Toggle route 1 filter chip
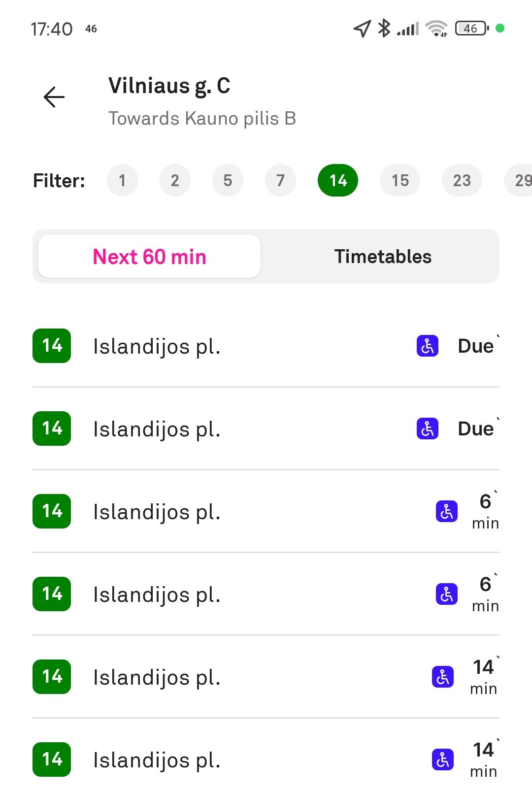The image size is (532, 792). (x=122, y=180)
